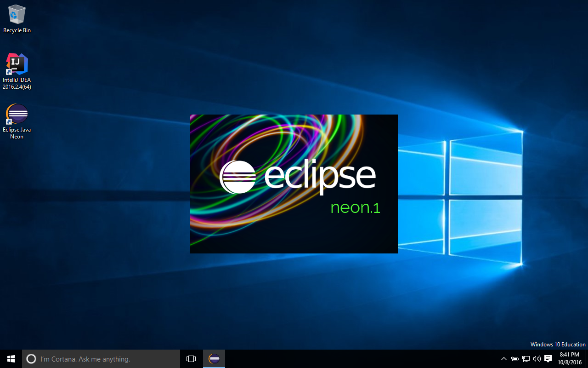
Task: Open the Action Center notification icon
Action: point(548,358)
